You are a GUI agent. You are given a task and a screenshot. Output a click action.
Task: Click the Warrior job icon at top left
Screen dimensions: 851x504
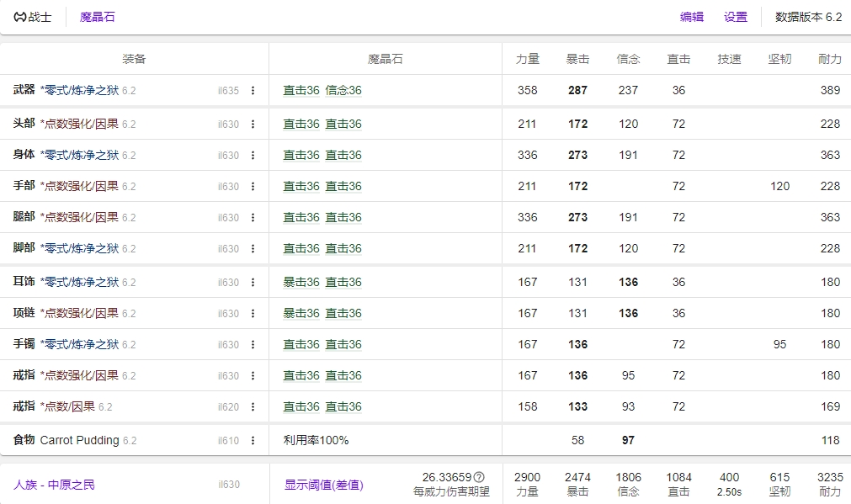(19, 16)
